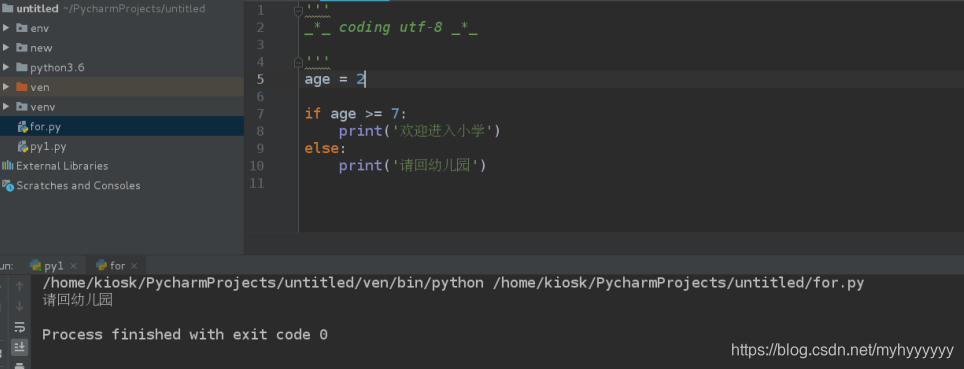
Task: Click the env folder icon
Action: click(22, 28)
